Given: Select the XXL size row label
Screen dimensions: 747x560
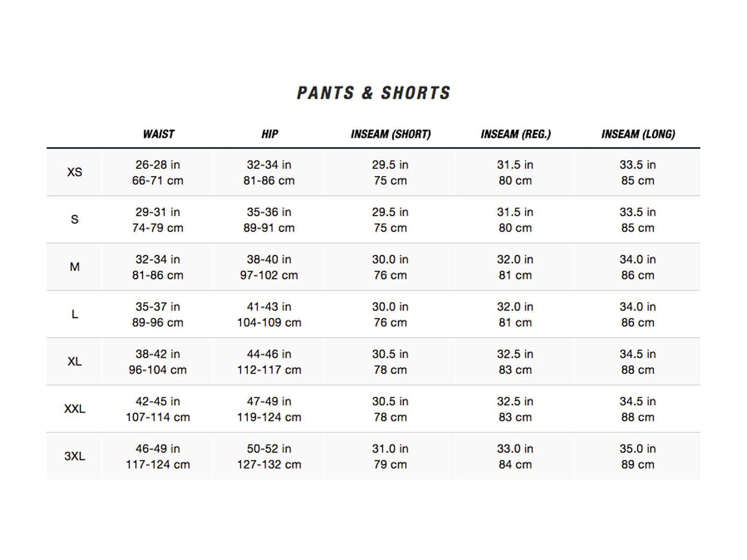Looking at the screenshot, I should click(x=75, y=409).
